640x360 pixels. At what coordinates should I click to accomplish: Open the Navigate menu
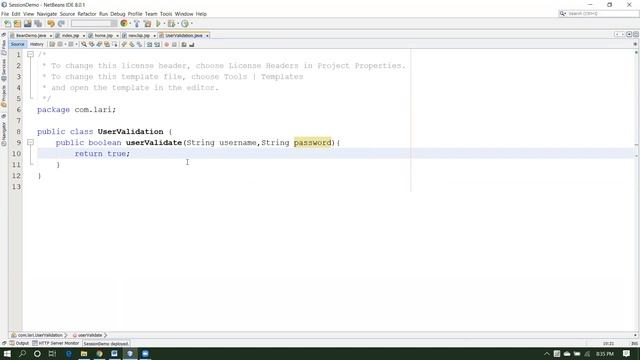tap(47, 14)
